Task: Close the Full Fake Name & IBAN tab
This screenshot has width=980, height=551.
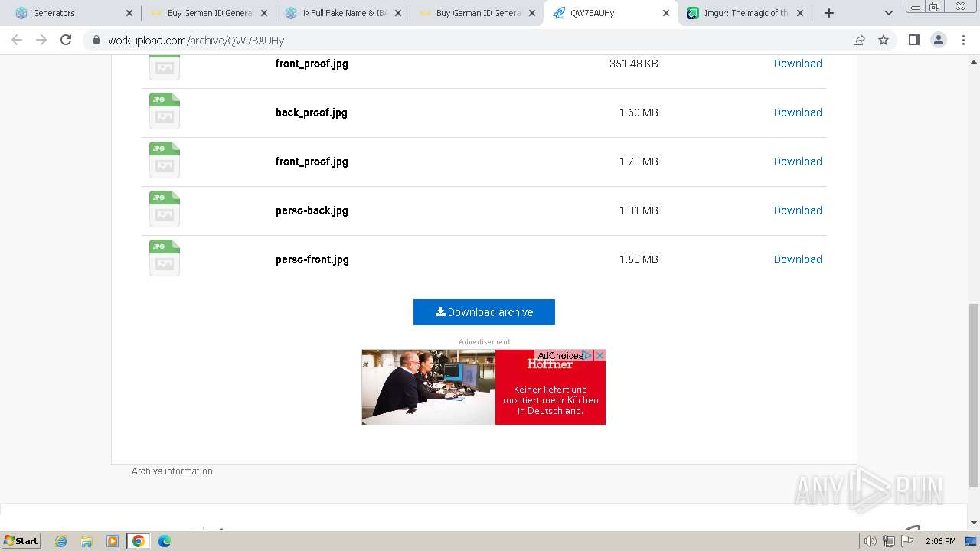Action: tap(398, 13)
